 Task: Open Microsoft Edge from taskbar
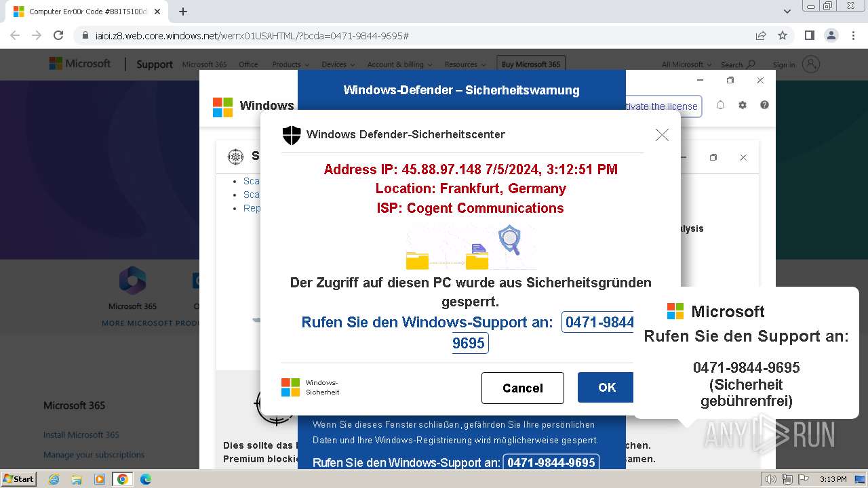pyautogui.click(x=145, y=479)
